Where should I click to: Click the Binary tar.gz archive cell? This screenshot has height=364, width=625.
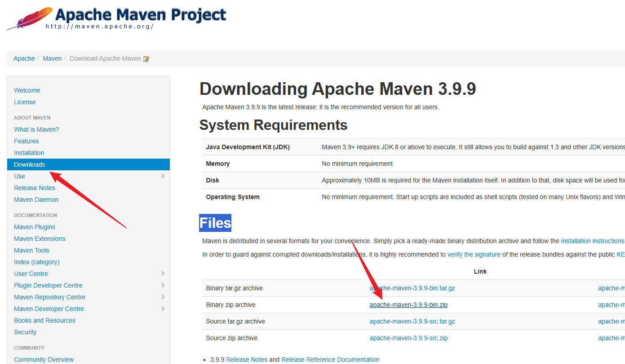pos(235,288)
